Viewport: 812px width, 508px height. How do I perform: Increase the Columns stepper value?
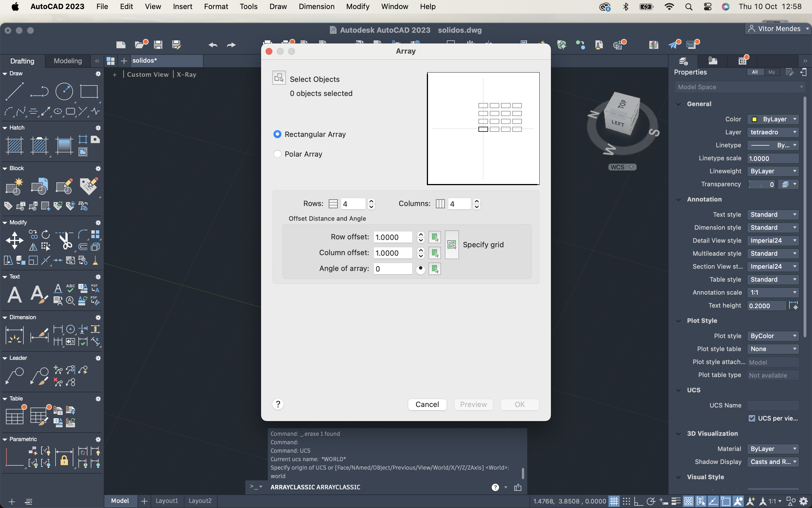(x=477, y=201)
